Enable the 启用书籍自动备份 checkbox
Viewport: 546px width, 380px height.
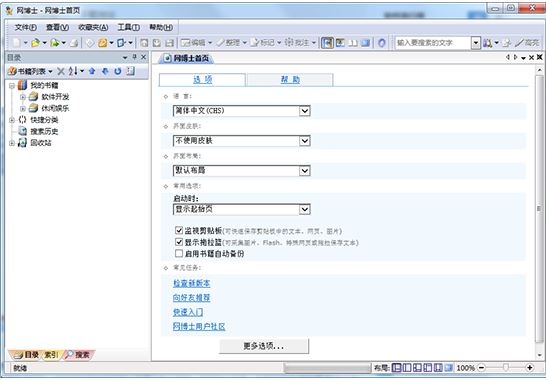pos(179,253)
